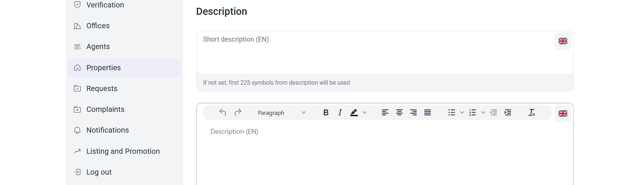Toggle bold formatting
644x185 pixels.
[x=326, y=112]
